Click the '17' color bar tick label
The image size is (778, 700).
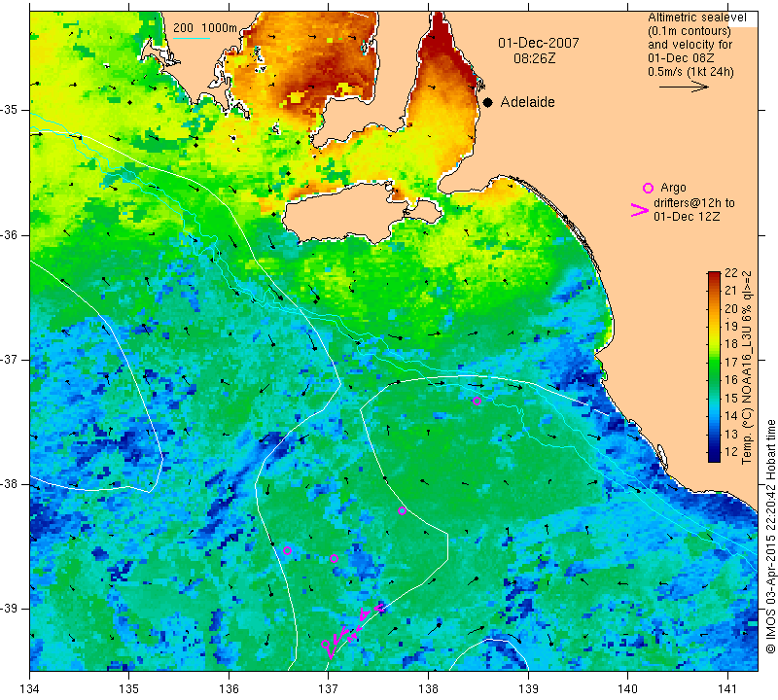click(x=731, y=363)
